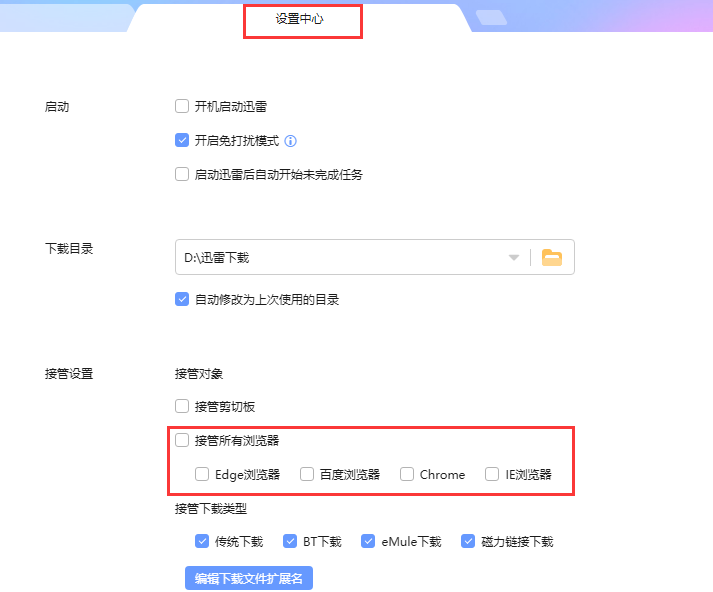
Task: Disable 自动修改为上次使用的目录 checkbox
Action: pyautogui.click(x=182, y=299)
